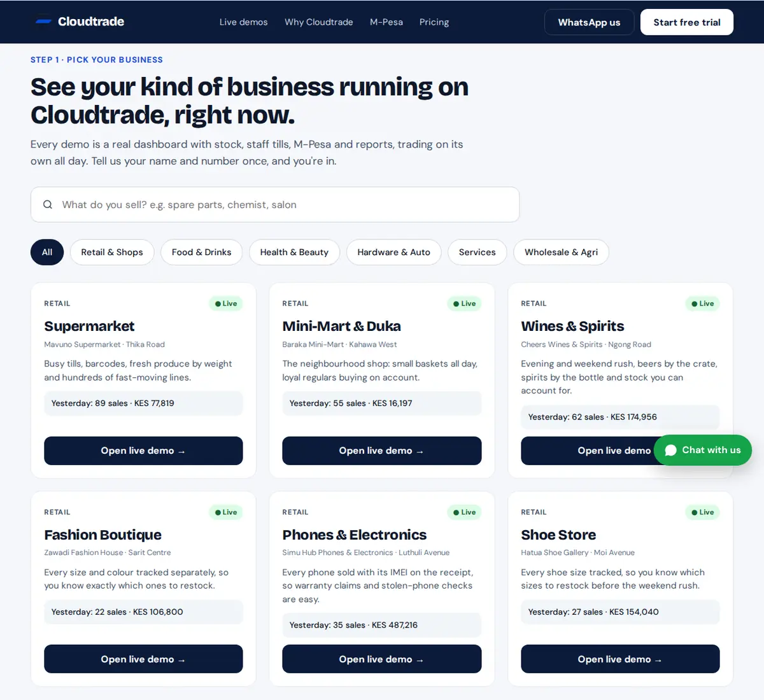Image resolution: width=764 pixels, height=700 pixels.
Task: Filter by Retail & Shops
Action: (112, 252)
